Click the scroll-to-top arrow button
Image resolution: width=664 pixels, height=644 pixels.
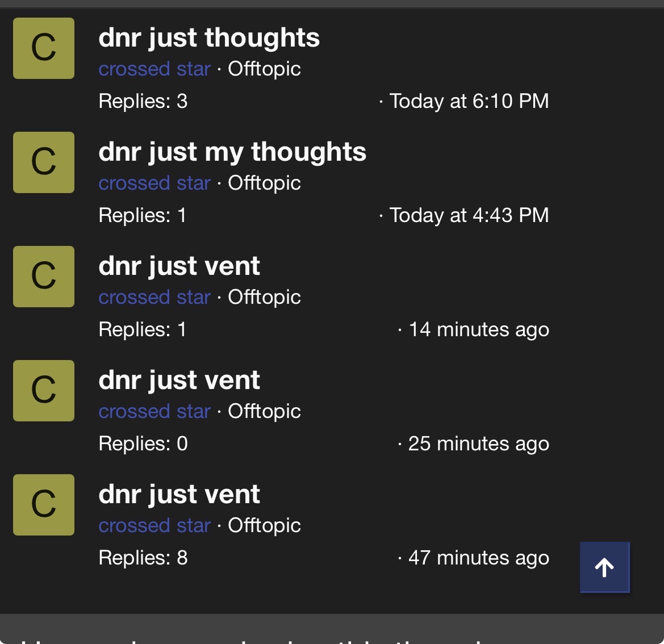(x=604, y=567)
